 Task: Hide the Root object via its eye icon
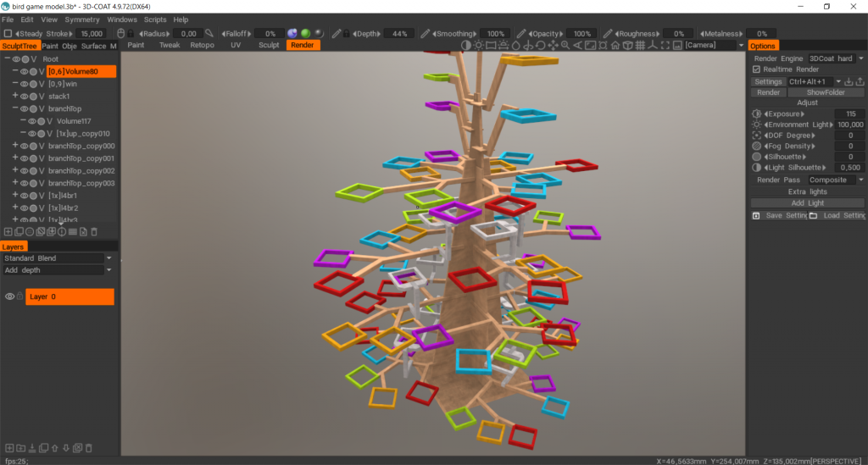tap(17, 59)
